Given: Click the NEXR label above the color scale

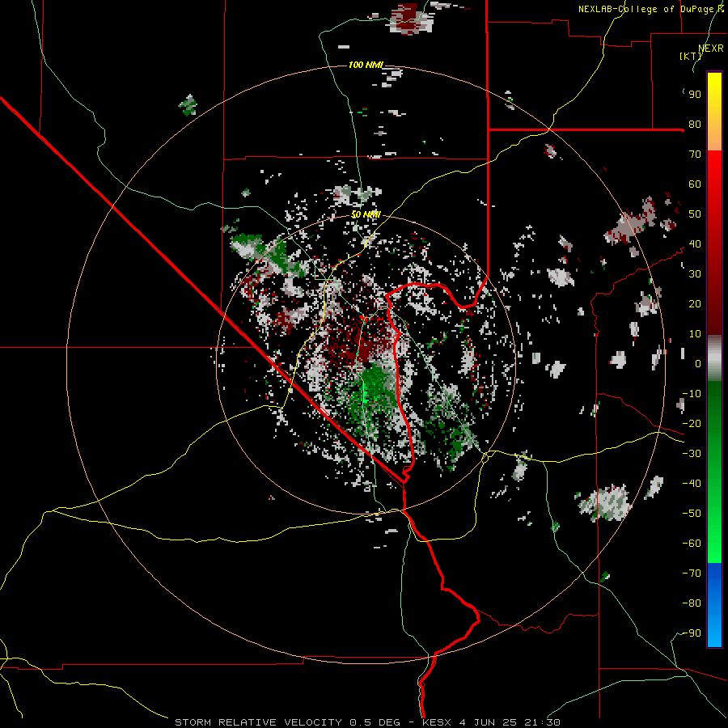Looking at the screenshot, I should 711,48.
